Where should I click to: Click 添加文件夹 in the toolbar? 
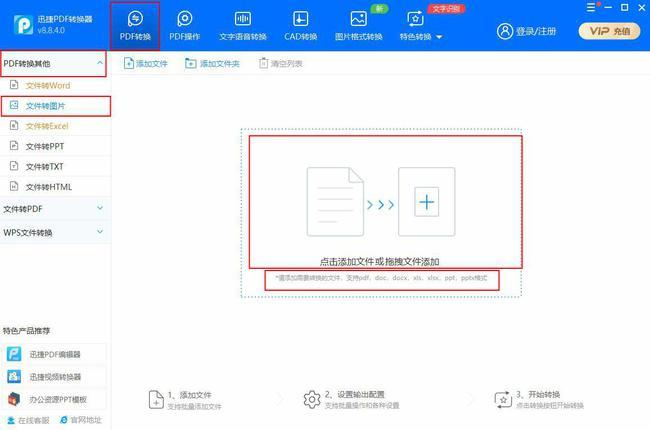click(212, 63)
